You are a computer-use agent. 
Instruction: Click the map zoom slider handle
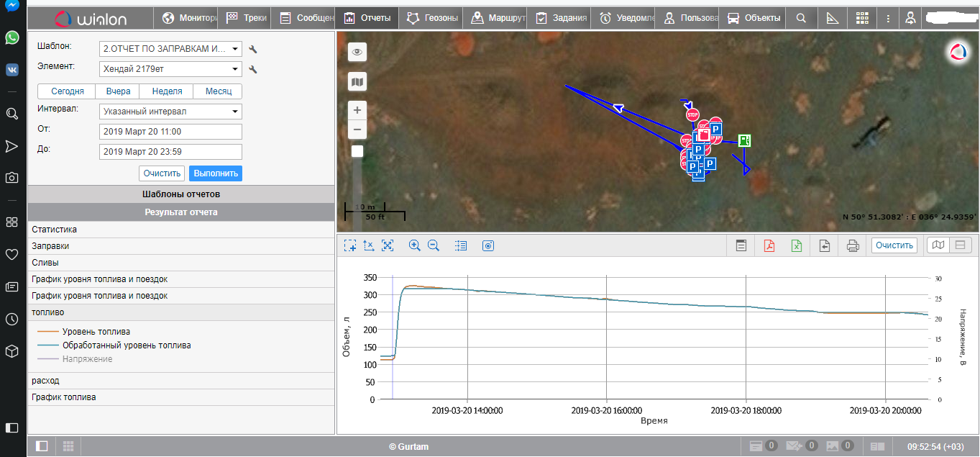coord(357,151)
